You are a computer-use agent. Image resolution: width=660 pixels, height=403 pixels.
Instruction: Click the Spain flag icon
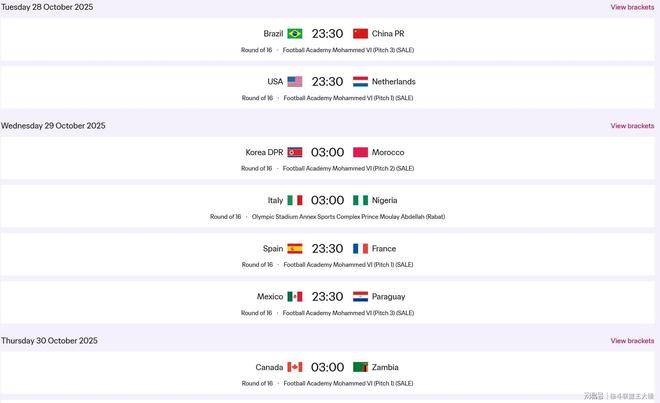[x=295, y=248]
